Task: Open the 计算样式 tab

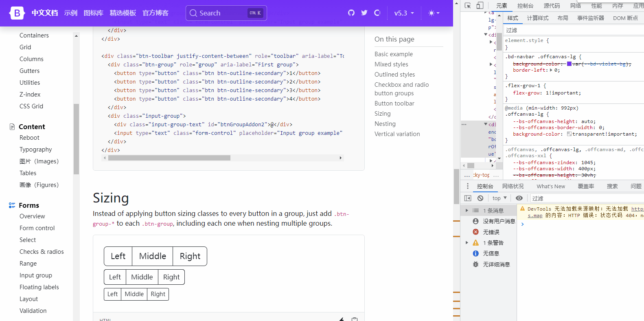Action: [538, 18]
